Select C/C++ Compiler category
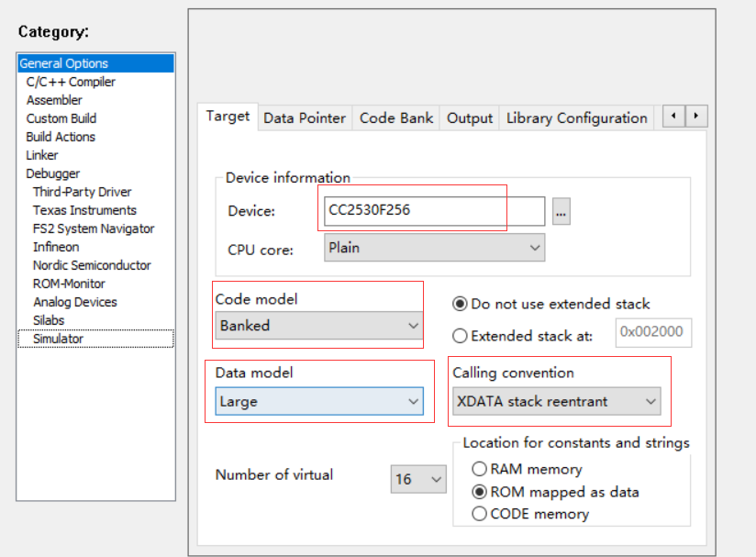The image size is (756, 557). tap(71, 82)
